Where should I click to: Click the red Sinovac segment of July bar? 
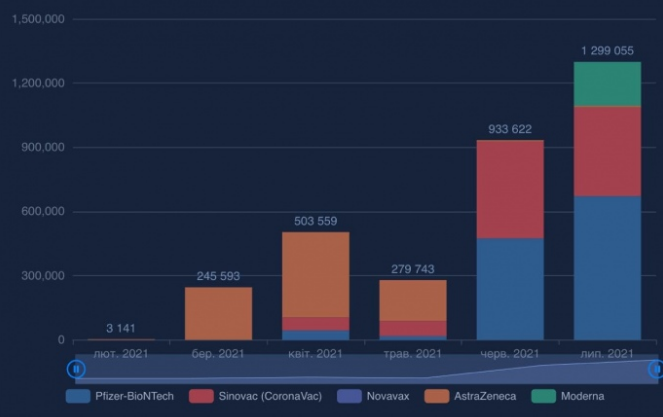point(607,151)
